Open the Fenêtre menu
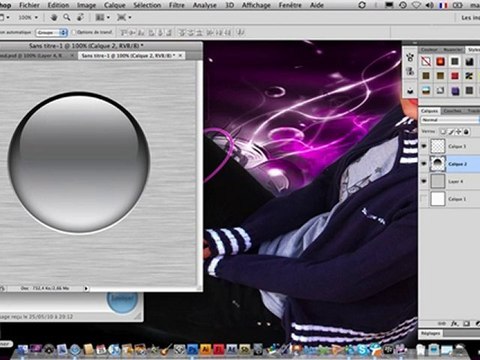This screenshot has width=480, height=360. point(290,5)
